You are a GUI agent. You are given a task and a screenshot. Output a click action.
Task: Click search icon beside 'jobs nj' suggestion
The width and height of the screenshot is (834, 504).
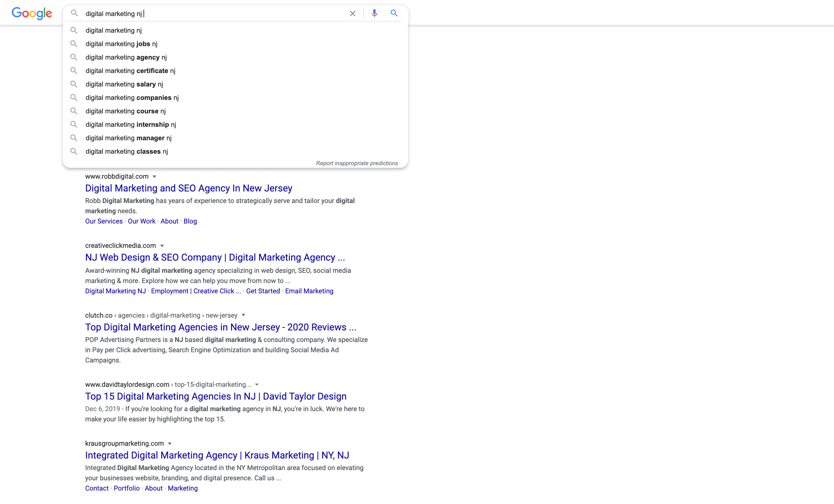tap(73, 44)
